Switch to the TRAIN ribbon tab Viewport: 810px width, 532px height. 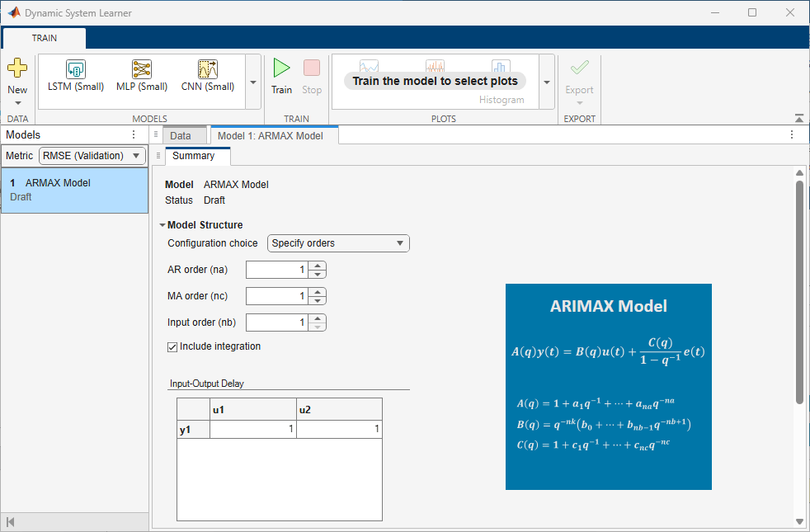pos(45,38)
